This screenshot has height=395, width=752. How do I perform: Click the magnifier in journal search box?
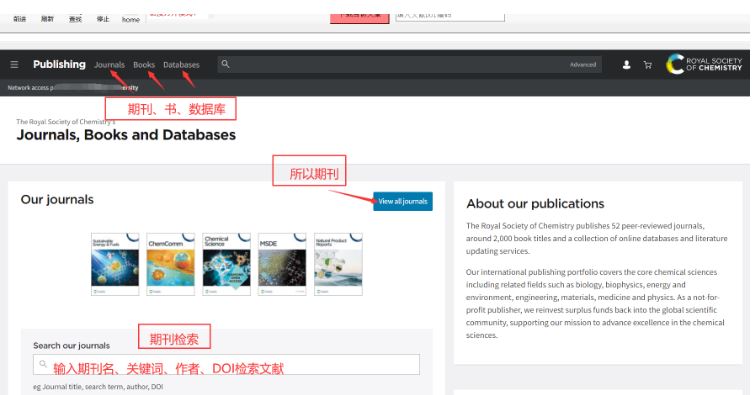[x=43, y=364]
